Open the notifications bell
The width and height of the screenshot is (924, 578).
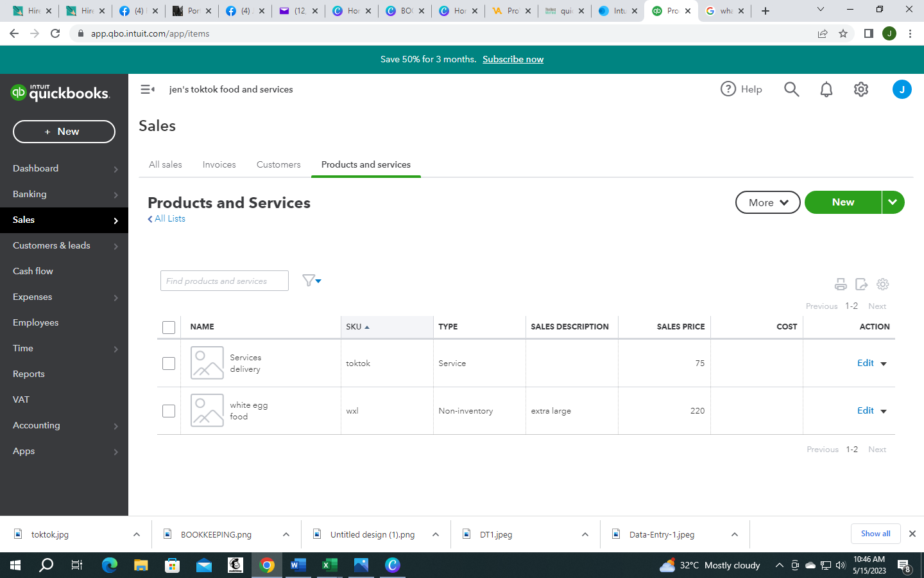(x=826, y=89)
